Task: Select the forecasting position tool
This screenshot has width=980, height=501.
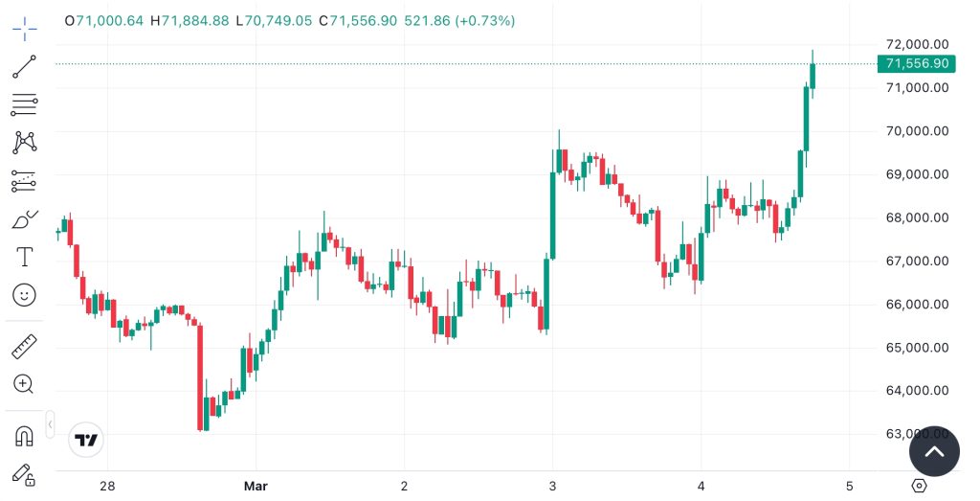Action: (x=24, y=180)
